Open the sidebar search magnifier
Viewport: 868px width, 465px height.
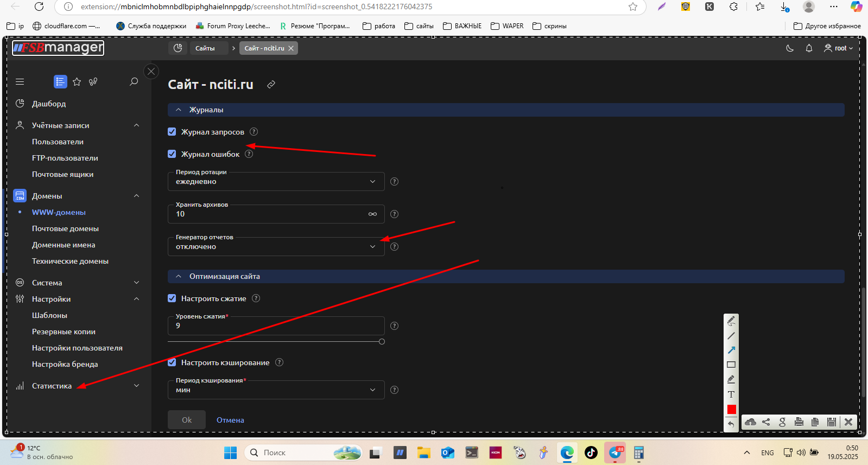point(134,81)
